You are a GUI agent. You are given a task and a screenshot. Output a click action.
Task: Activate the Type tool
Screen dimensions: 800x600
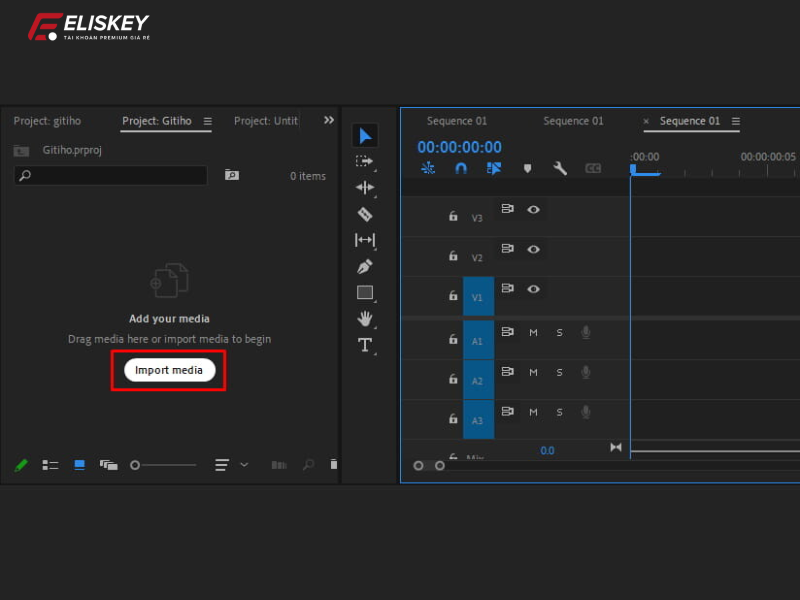click(x=365, y=345)
